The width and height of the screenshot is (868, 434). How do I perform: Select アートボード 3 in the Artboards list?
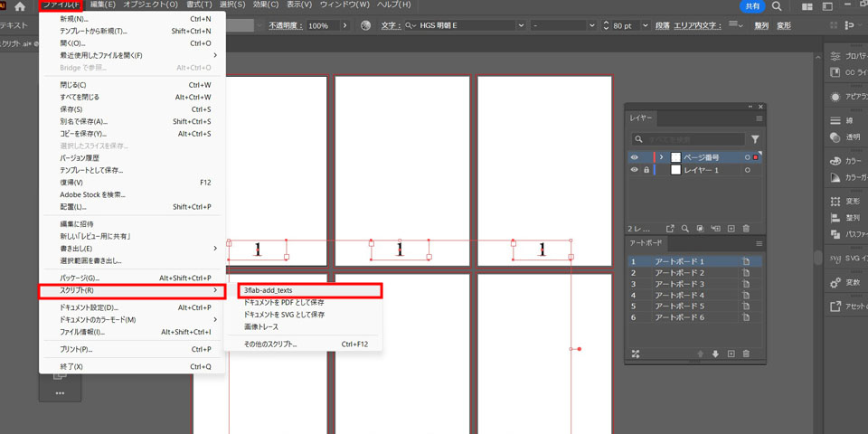point(679,284)
